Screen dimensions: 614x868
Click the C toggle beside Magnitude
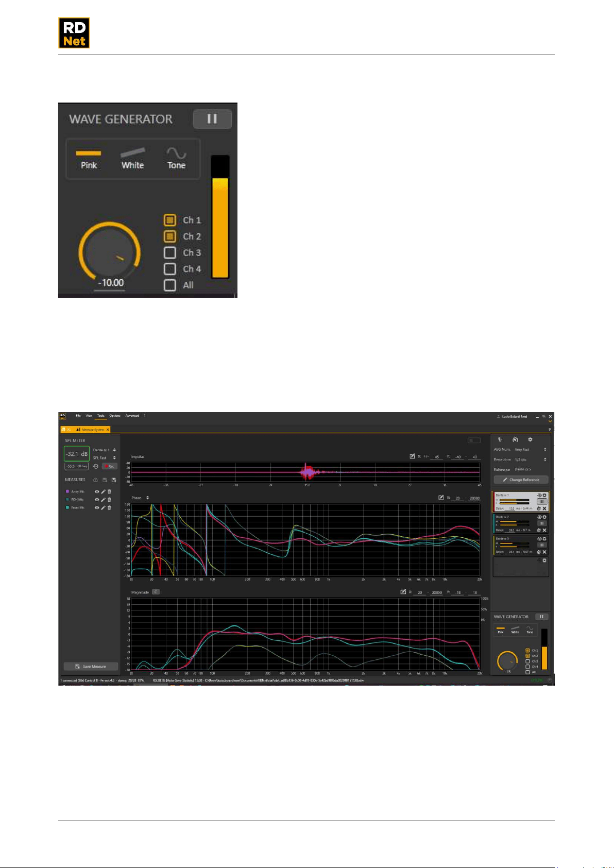pyautogui.click(x=156, y=592)
